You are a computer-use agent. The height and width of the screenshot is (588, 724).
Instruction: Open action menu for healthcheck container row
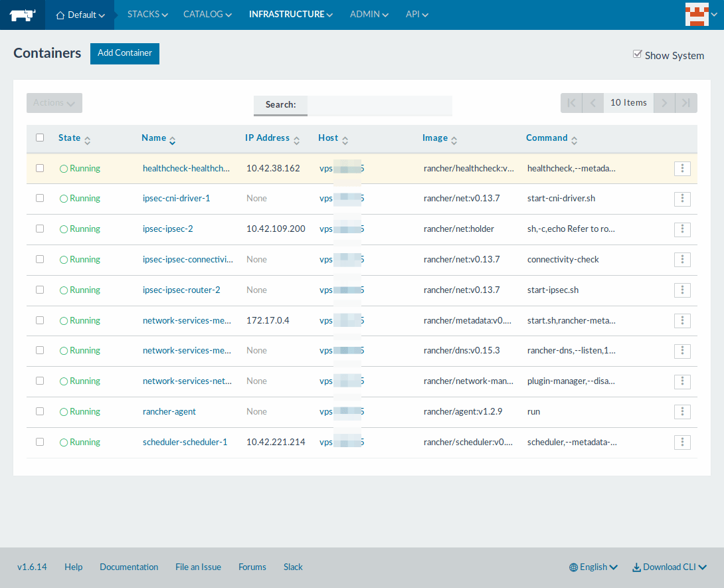(682, 169)
